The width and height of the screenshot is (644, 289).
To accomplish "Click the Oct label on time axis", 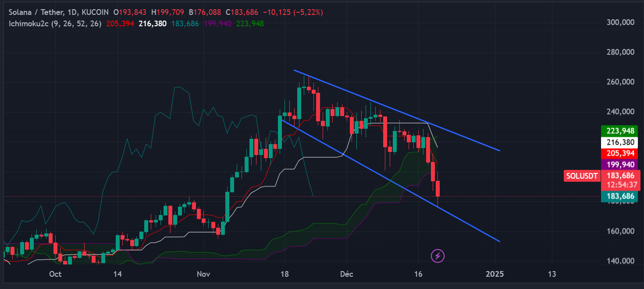I will click(55, 275).
